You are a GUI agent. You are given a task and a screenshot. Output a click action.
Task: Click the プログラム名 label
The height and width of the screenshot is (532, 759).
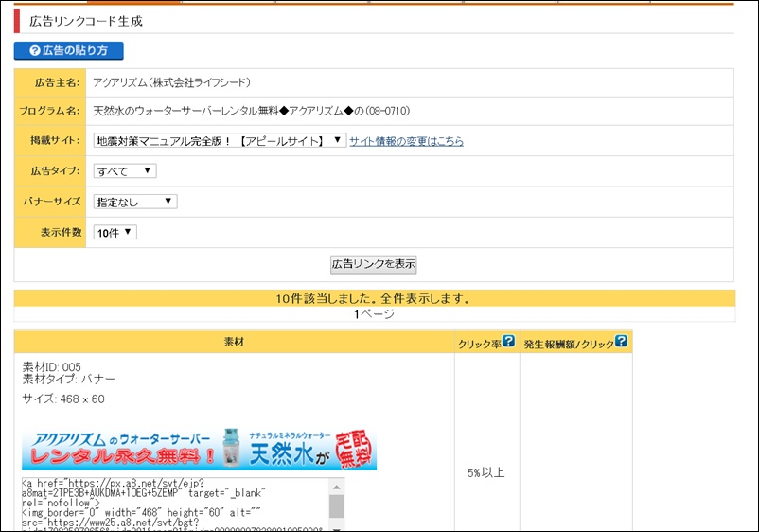[x=49, y=111]
